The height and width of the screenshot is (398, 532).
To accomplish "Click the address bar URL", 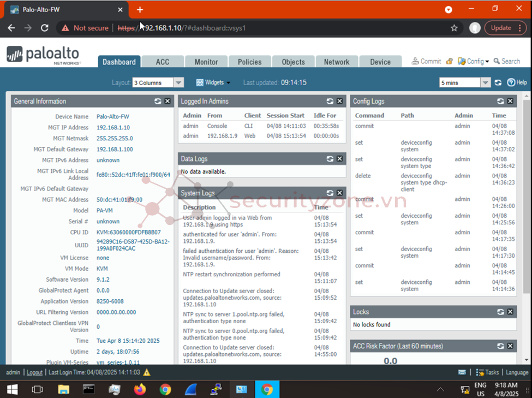I will (182, 28).
